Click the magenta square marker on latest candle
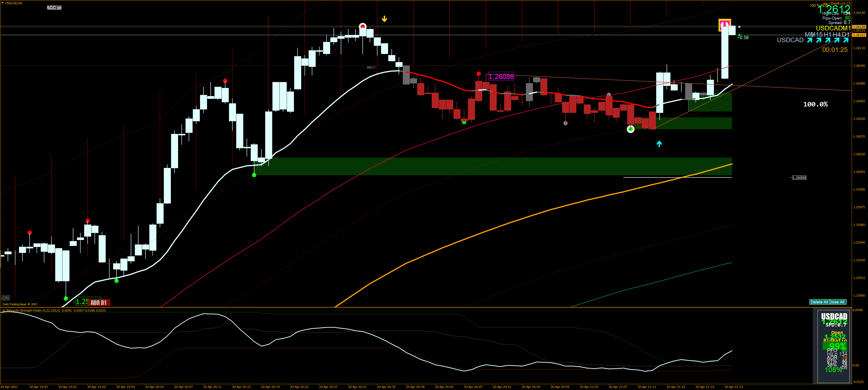This screenshot has height=390, width=868. (725, 25)
